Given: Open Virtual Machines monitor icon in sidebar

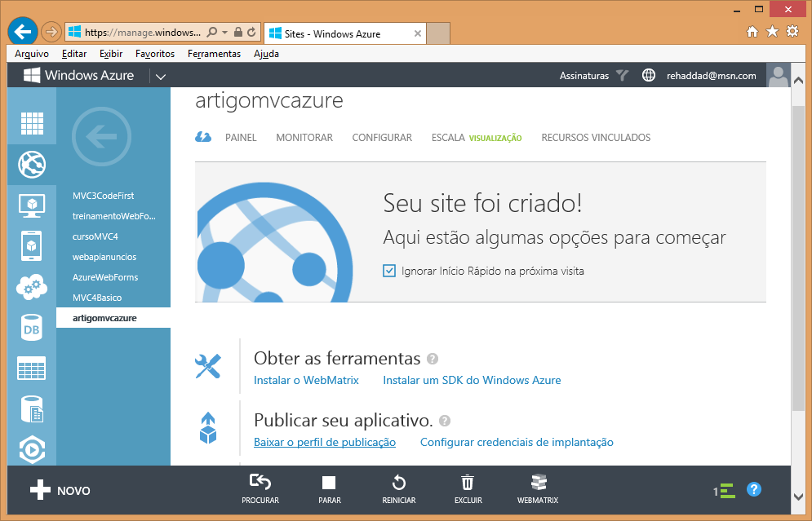Looking at the screenshot, I should [x=32, y=206].
